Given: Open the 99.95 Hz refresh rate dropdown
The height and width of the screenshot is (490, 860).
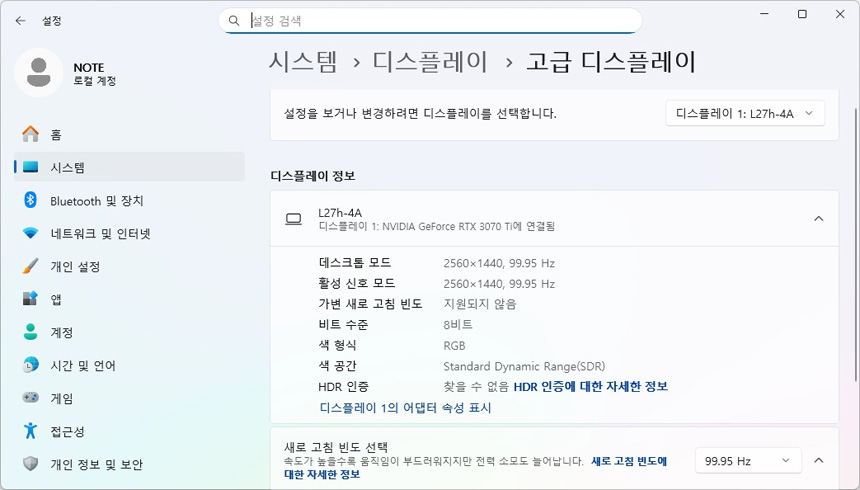Looking at the screenshot, I should tap(748, 460).
